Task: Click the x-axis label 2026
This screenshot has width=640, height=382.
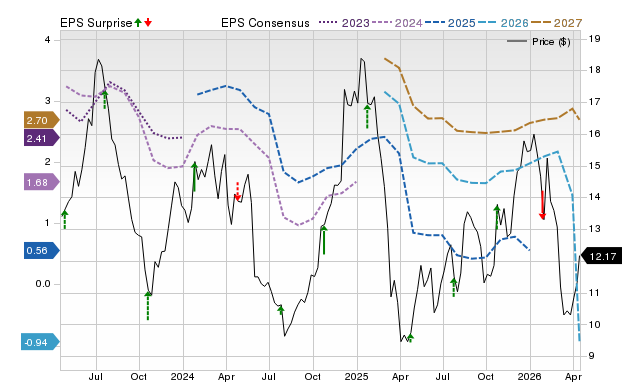Action: tap(529, 376)
